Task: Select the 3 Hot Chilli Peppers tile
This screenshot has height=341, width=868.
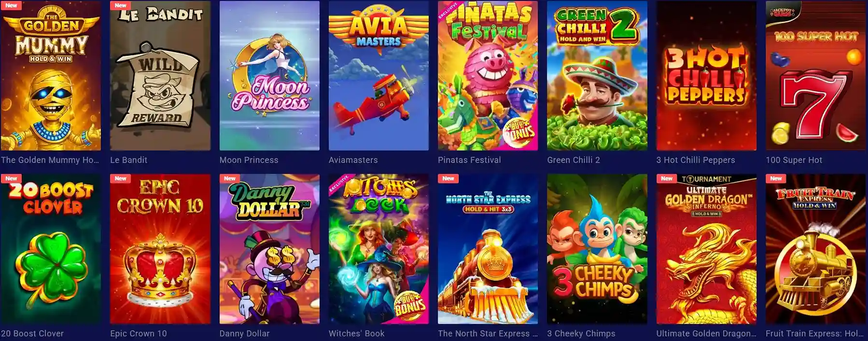Action: (706, 76)
